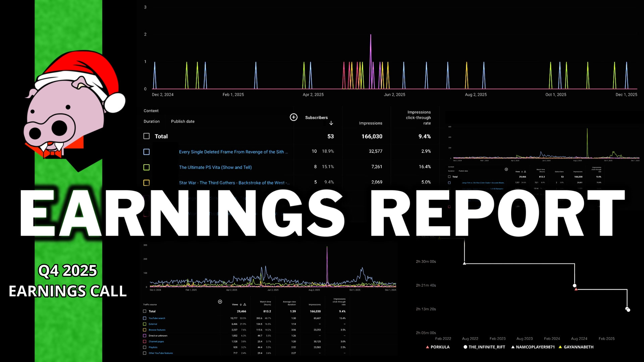This screenshot has height=362, width=644.
Task: Click the Subscribers sort arrow icon
Action: coord(331,123)
